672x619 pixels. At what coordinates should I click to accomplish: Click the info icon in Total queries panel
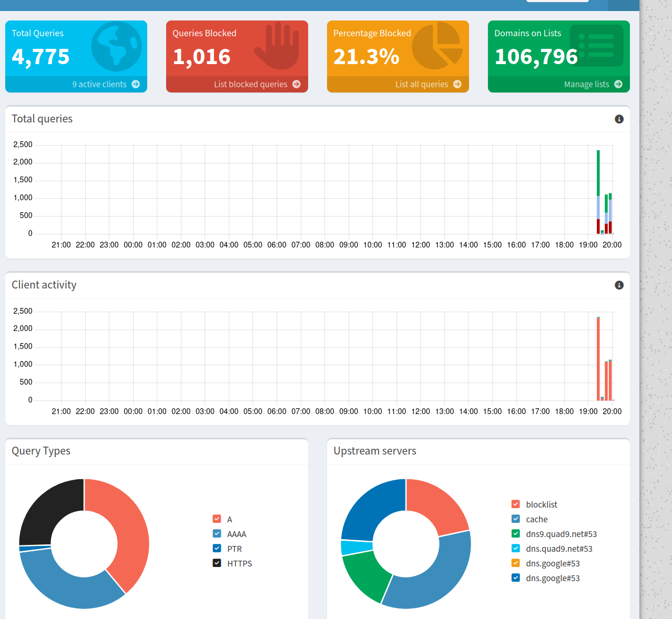pos(619,119)
